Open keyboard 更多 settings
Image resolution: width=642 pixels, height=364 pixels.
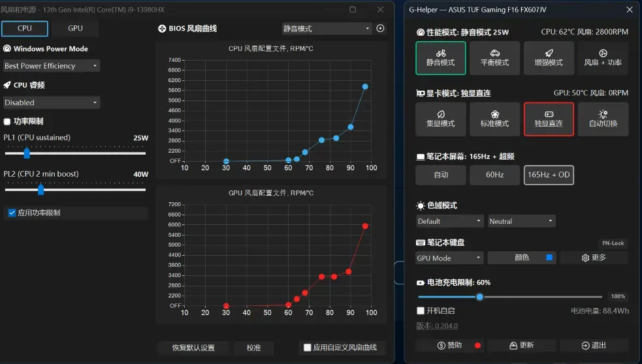coord(594,258)
